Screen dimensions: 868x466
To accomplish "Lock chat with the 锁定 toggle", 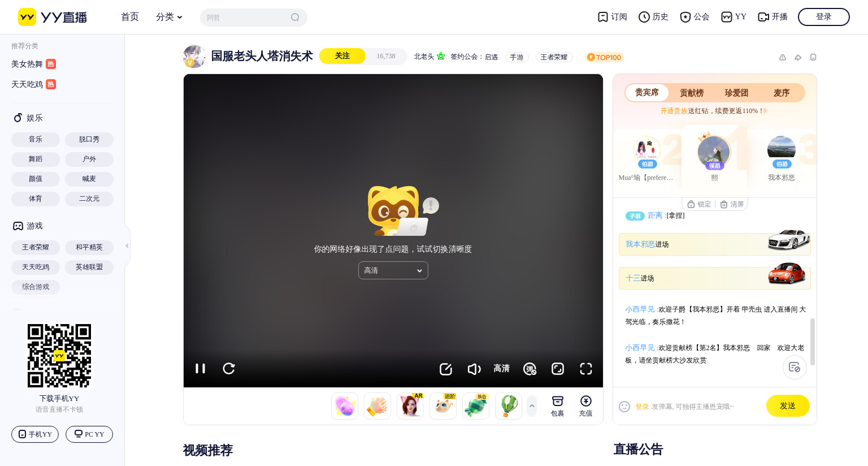I will (699, 204).
